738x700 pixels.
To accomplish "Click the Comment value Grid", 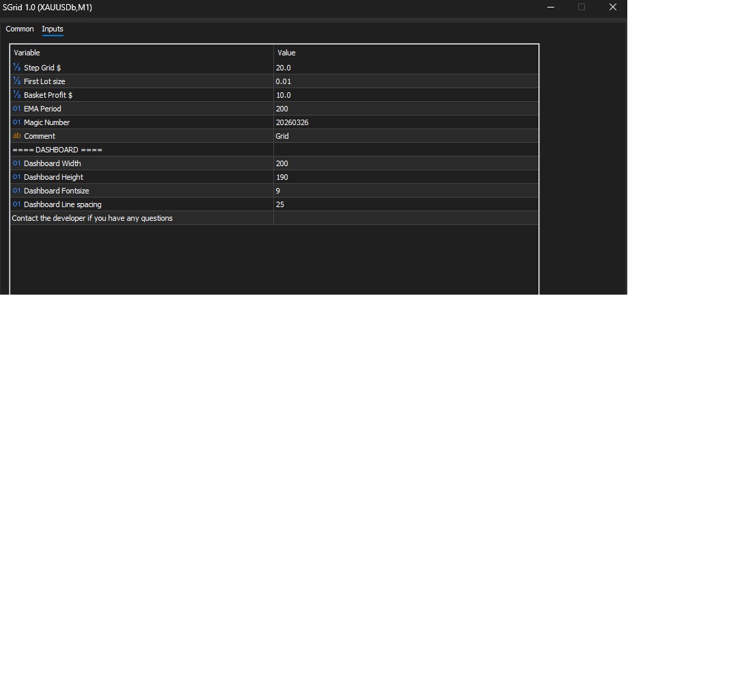I will [406, 136].
